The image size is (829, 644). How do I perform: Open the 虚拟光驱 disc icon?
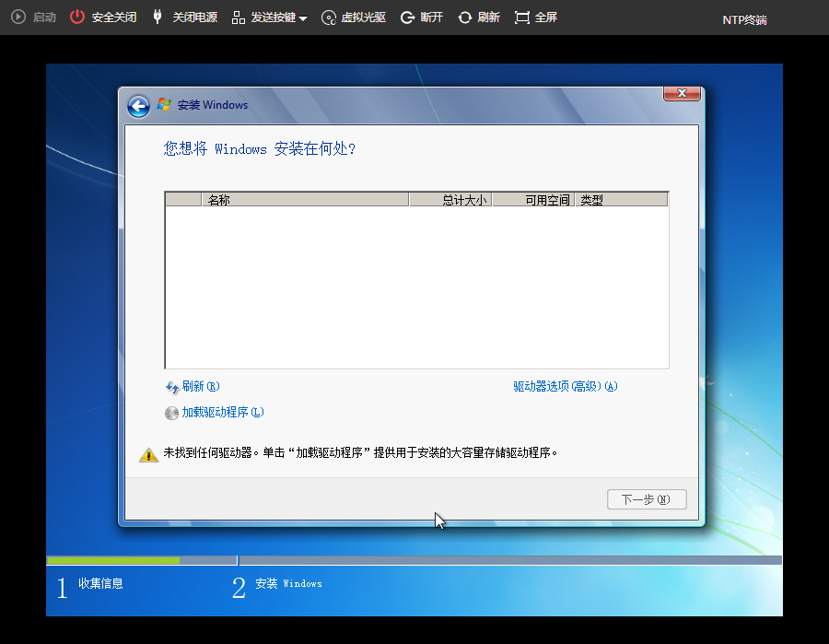(x=328, y=18)
